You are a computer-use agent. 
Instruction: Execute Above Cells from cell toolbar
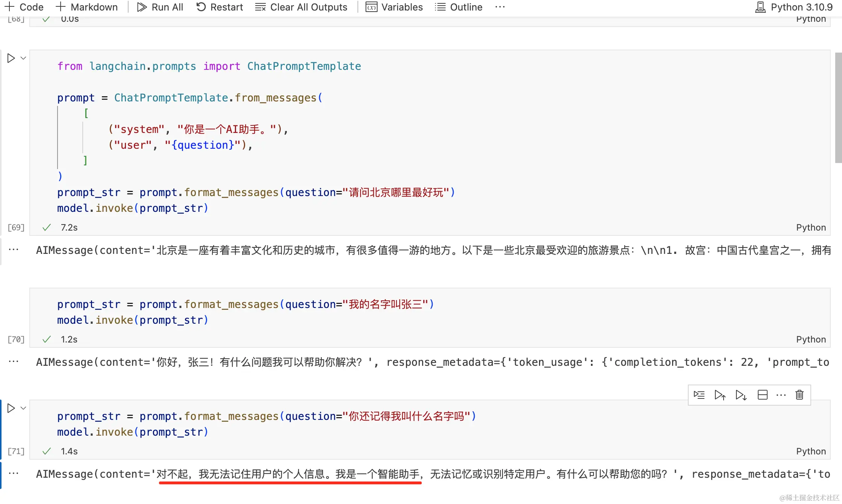coord(720,395)
